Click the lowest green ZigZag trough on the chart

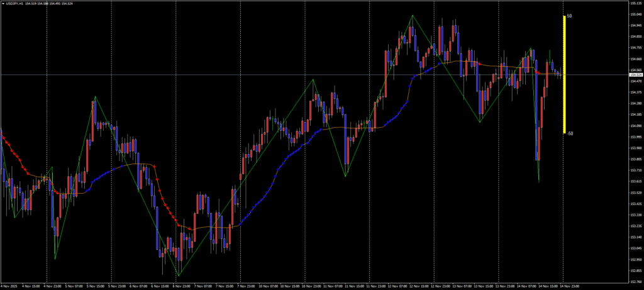pos(179,276)
